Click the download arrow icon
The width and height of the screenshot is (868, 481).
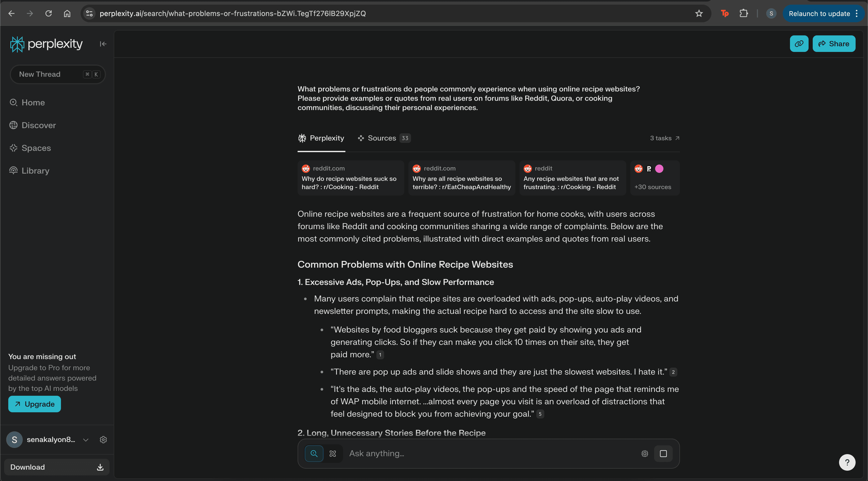coord(100,467)
